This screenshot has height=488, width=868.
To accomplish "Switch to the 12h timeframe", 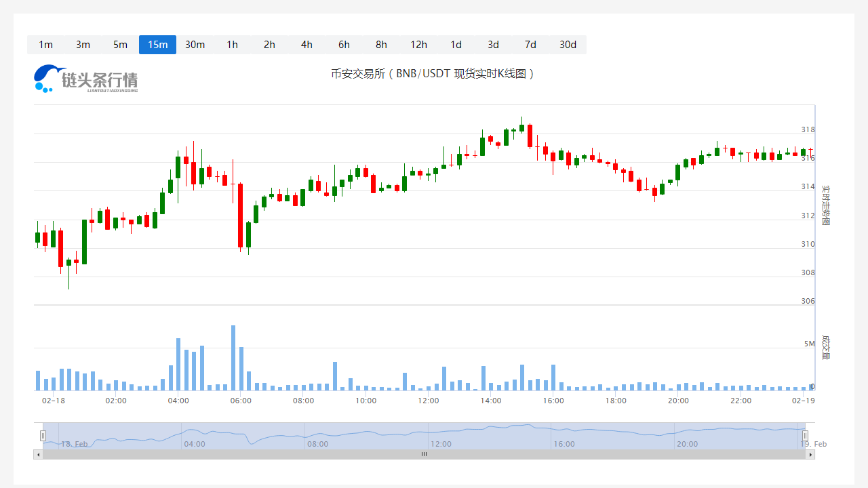I will (x=418, y=45).
